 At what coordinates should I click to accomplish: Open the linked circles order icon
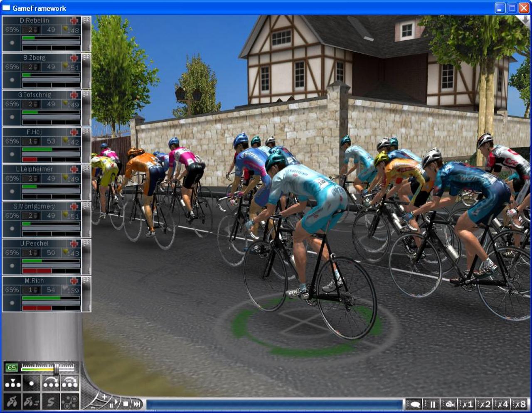(70, 402)
